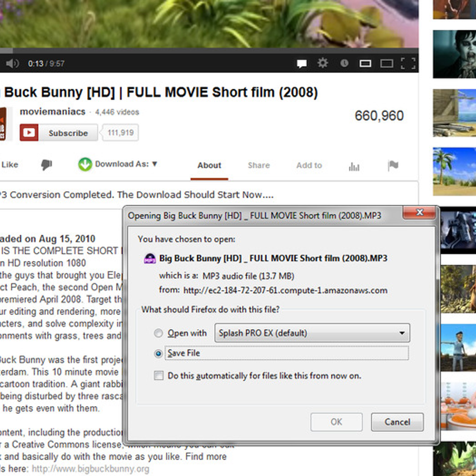
Task: Open the Share tab
Action: pyautogui.click(x=259, y=165)
